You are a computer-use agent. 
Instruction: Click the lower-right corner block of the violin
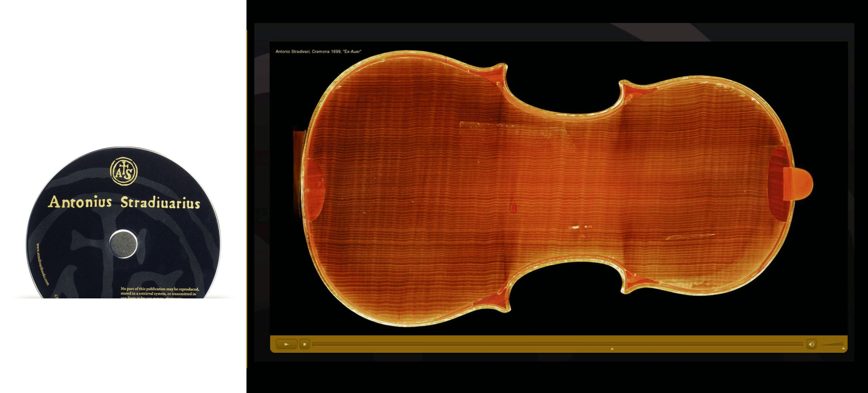point(636,280)
